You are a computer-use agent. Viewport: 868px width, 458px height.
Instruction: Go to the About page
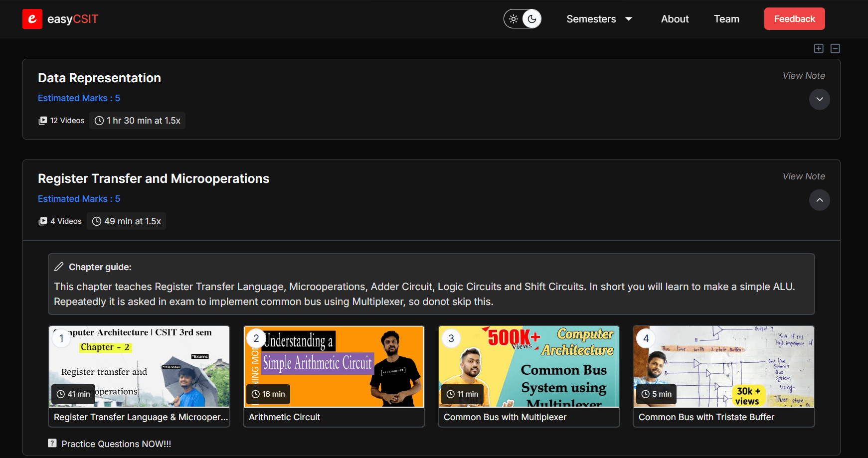coord(675,19)
